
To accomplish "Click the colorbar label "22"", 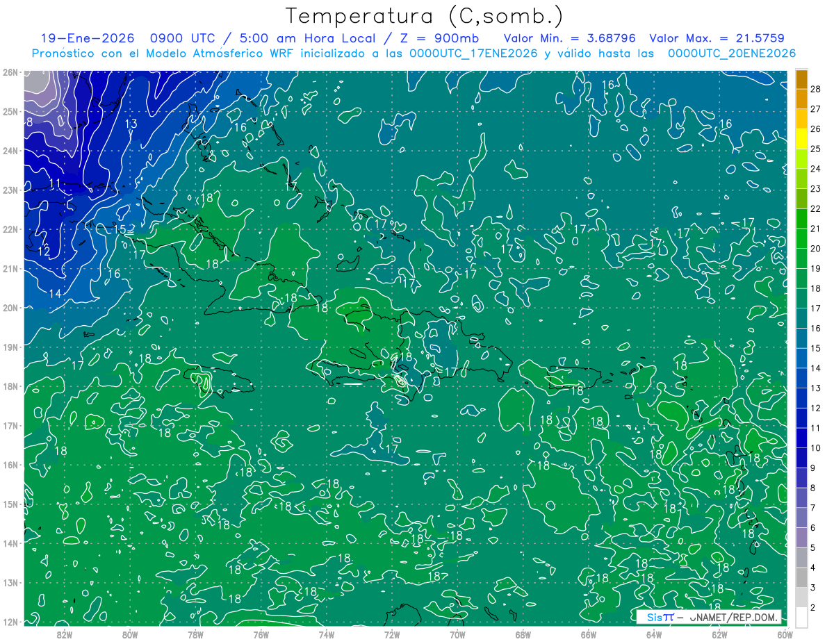I will pyautogui.click(x=816, y=208).
